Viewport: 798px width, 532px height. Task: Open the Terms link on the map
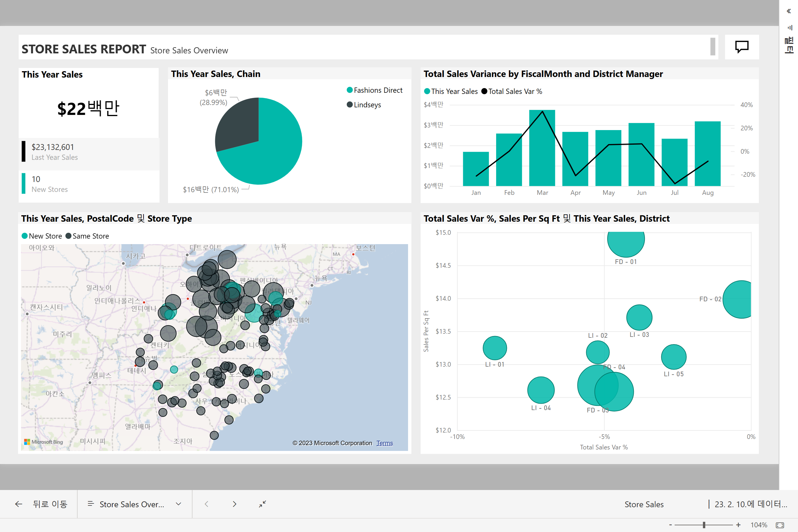coord(384,443)
